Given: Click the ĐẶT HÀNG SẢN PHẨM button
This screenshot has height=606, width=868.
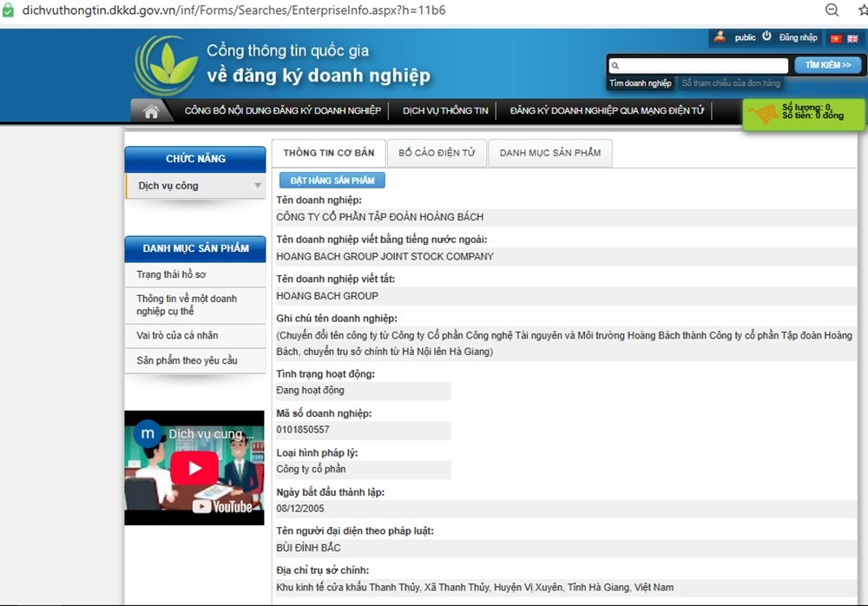Looking at the screenshot, I should pos(332,181).
